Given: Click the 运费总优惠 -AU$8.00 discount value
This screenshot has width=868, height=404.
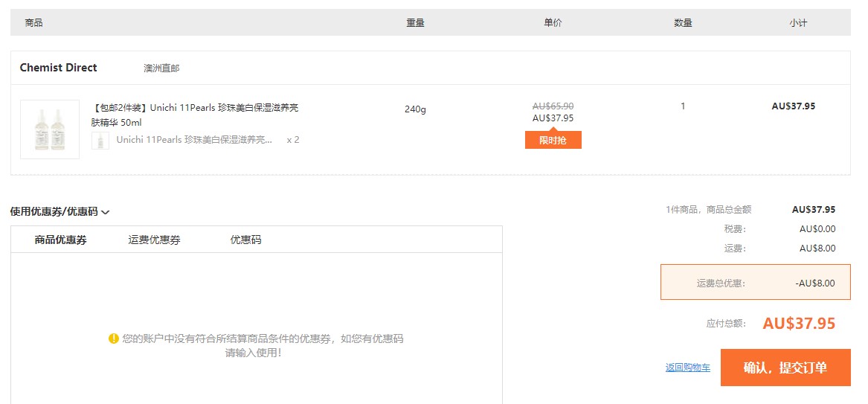Looking at the screenshot, I should 815,283.
